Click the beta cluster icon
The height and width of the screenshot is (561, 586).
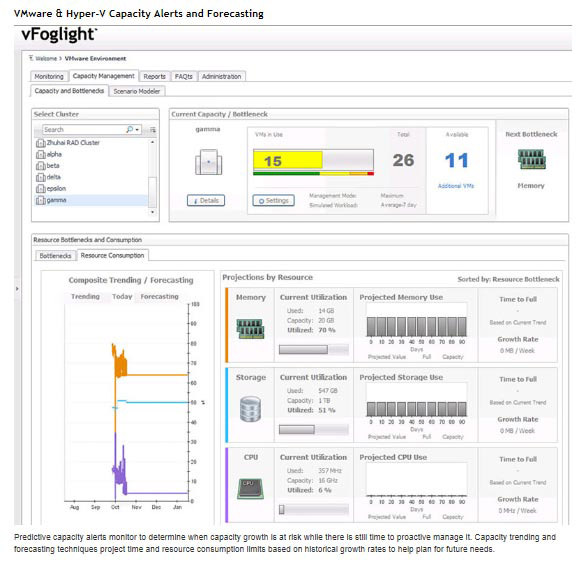point(40,166)
